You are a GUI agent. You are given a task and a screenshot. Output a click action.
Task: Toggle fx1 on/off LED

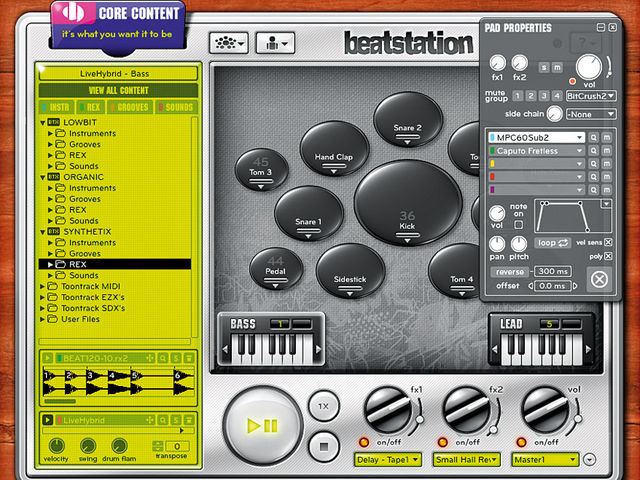point(364,442)
